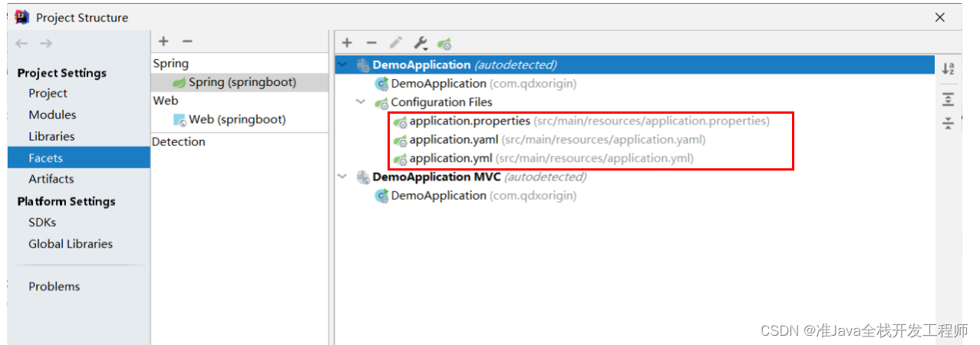The image size is (980, 345).
Task: Click the back navigation arrow
Action: coord(21,44)
